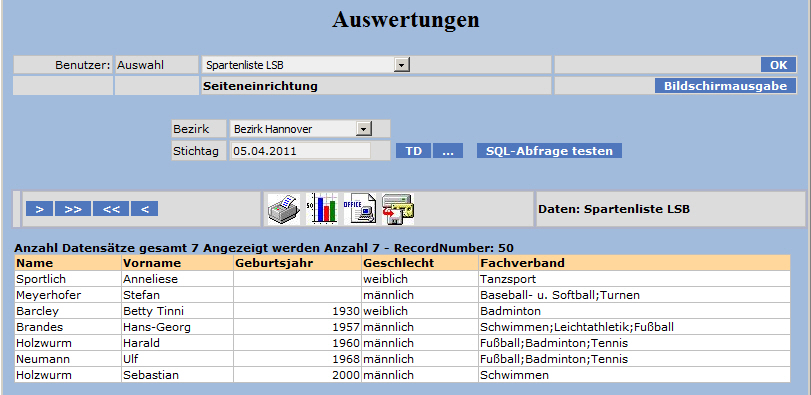The image size is (811, 395).
Task: Select the Sportlich name cell
Action: click(68, 279)
